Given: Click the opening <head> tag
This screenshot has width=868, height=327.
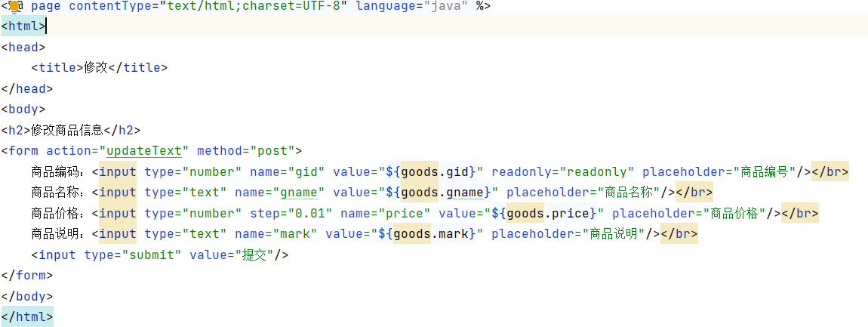Looking at the screenshot, I should point(24,47).
